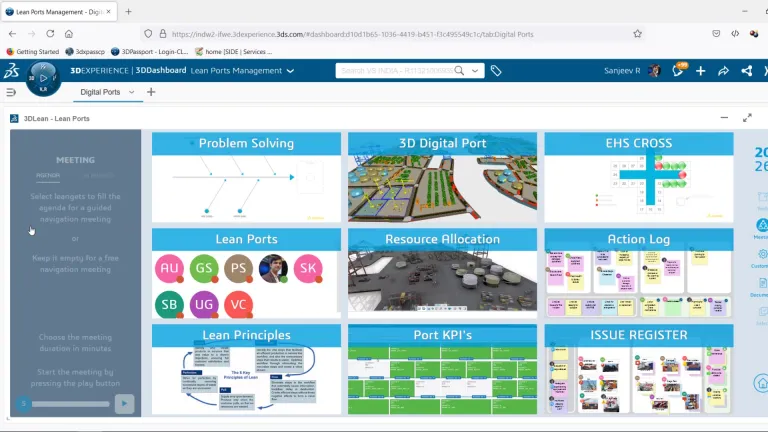Open the 3DPassport Login bookmark
The image size is (768, 432).
coord(149,51)
